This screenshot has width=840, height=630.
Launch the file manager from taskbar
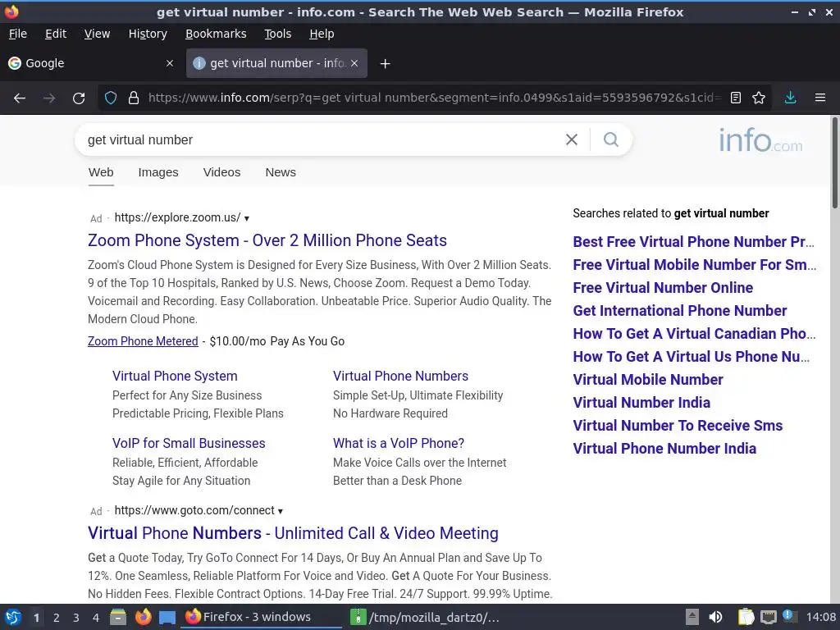pyautogui.click(x=118, y=617)
